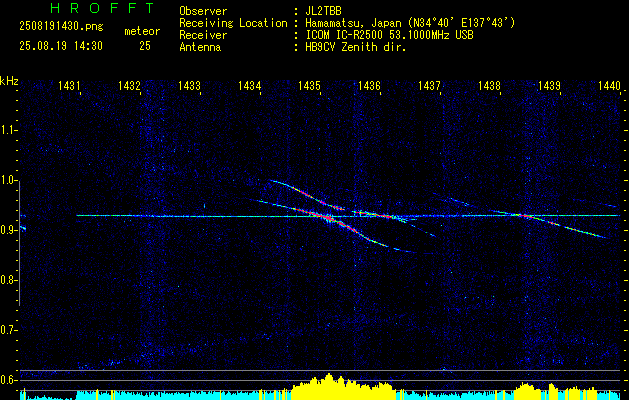Click time axis label 1433

(x=189, y=85)
